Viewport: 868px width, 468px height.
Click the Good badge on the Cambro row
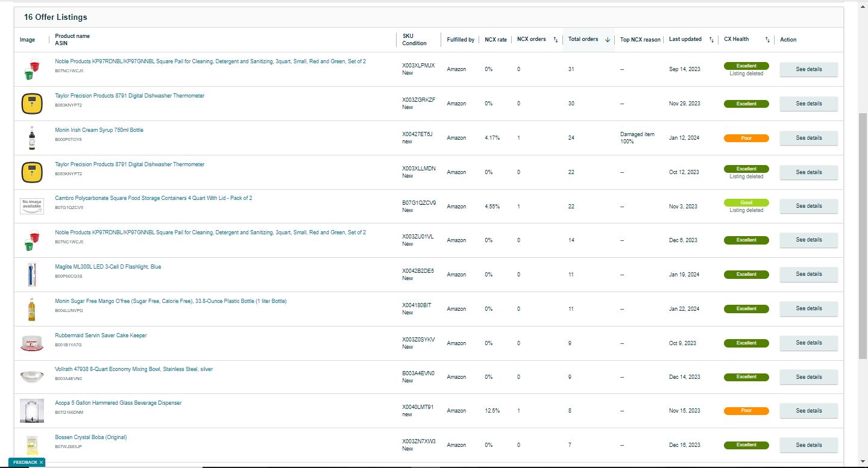(746, 202)
